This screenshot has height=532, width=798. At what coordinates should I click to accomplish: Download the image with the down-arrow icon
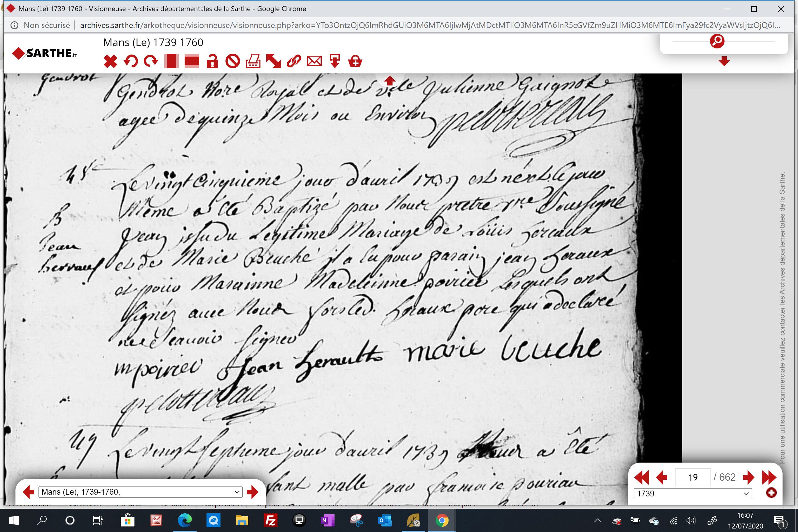[x=335, y=61]
